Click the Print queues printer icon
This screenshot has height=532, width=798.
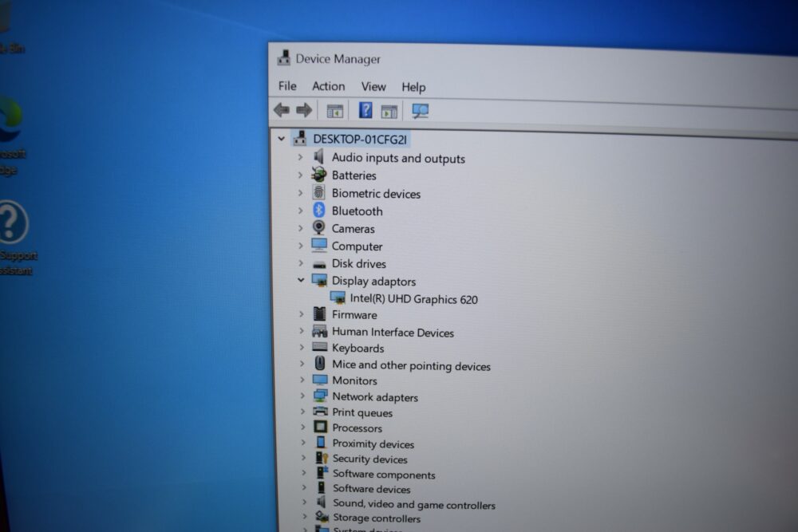[x=320, y=411]
